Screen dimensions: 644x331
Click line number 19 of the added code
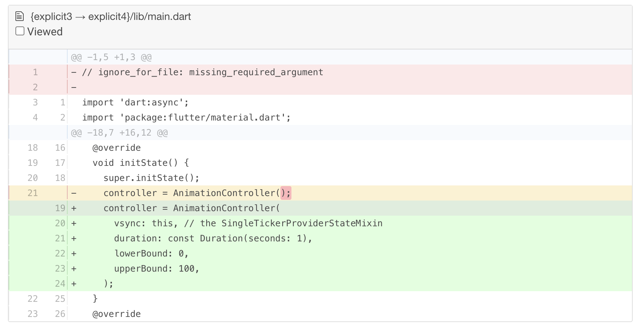pos(60,208)
